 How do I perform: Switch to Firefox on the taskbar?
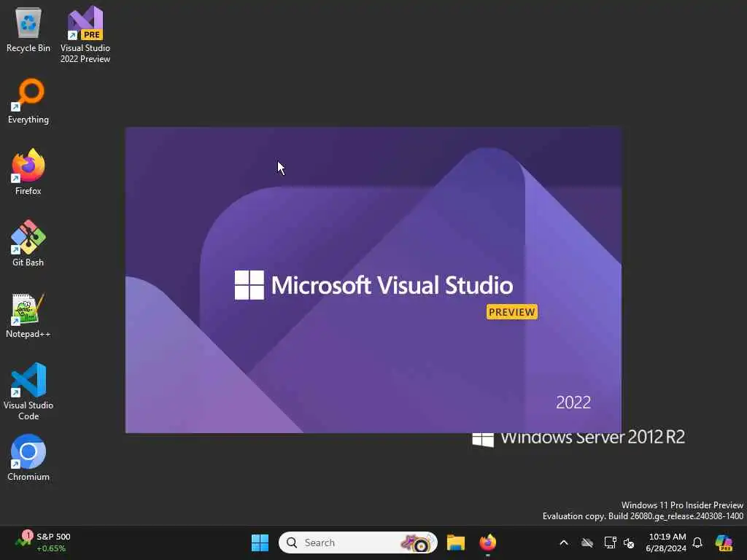point(488,542)
